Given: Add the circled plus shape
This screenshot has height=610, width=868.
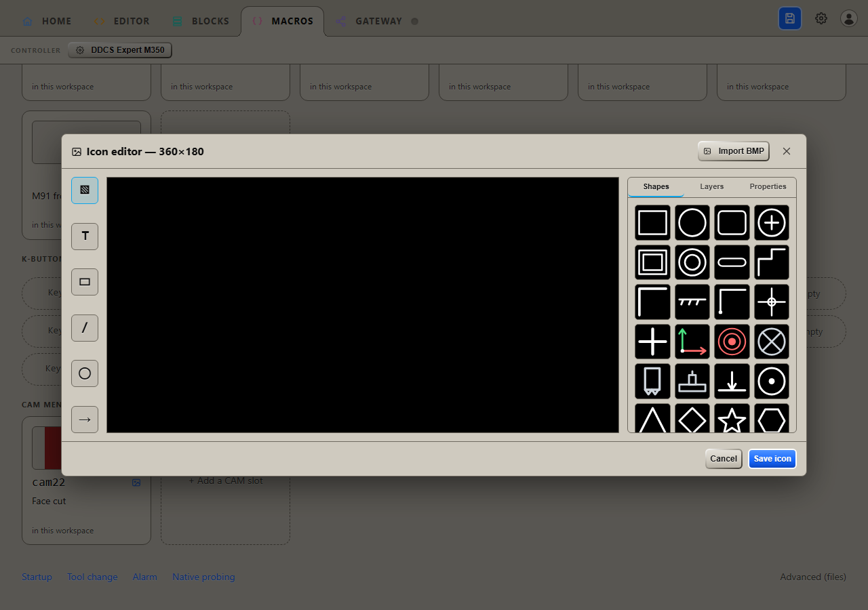Looking at the screenshot, I should tap(772, 222).
